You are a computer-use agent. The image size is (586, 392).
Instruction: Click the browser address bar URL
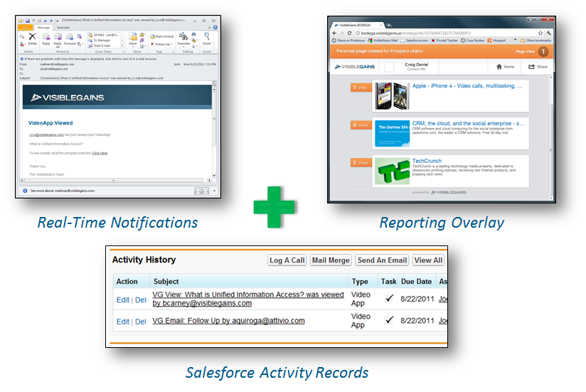tap(415, 33)
